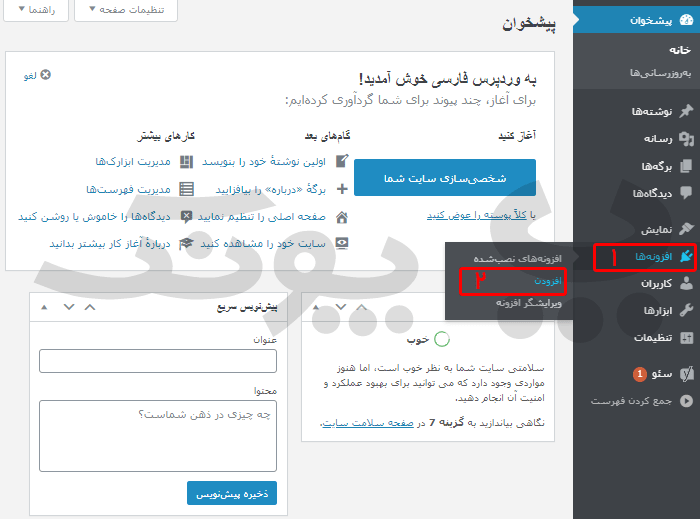Click the افزونه‌ها plug icon

[x=686, y=256]
